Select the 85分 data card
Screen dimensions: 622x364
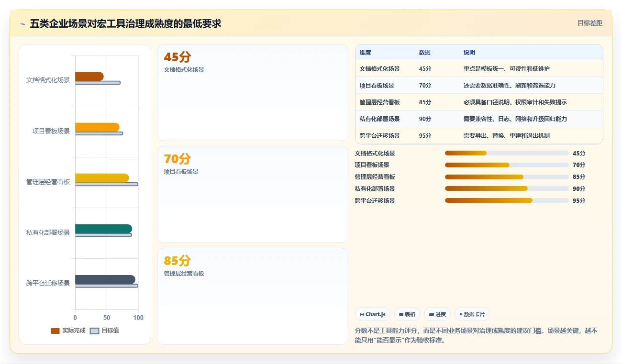click(252, 296)
